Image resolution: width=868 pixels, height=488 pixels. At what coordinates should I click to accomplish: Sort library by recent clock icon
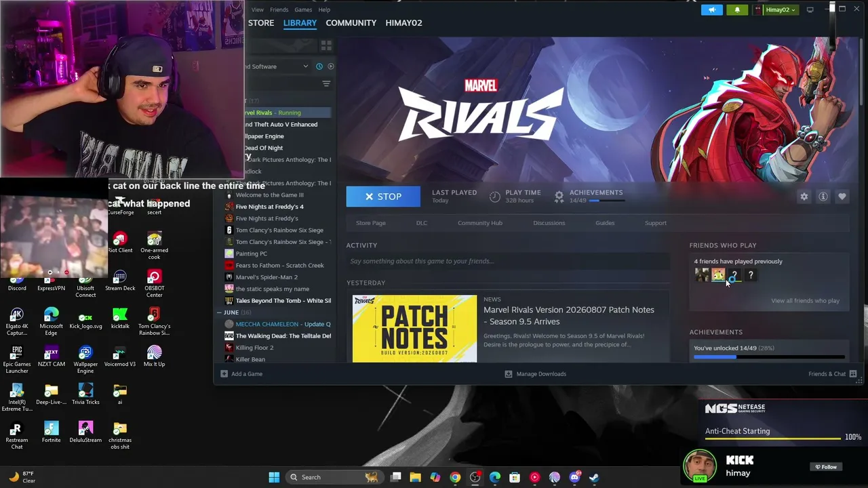click(319, 66)
